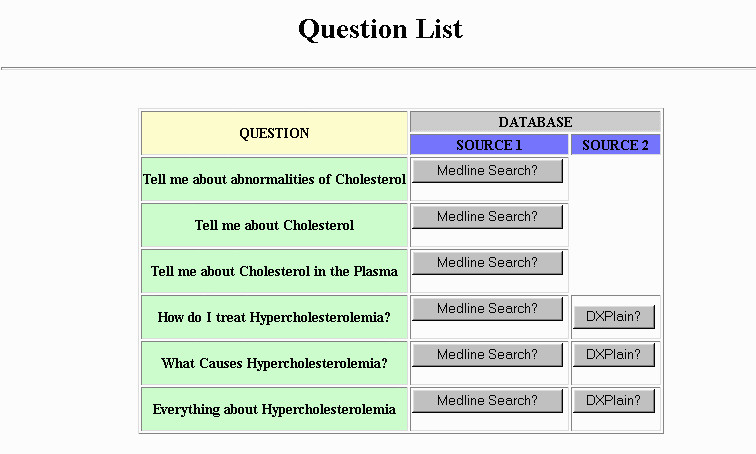Click the 'Everything about Hypercholesterolemia' question

[x=274, y=410]
